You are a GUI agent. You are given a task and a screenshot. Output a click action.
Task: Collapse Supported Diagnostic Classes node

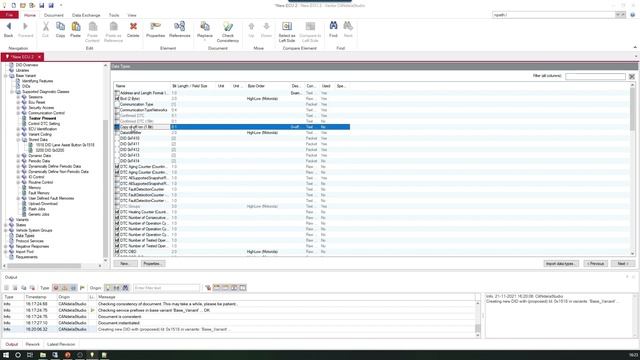(12, 92)
